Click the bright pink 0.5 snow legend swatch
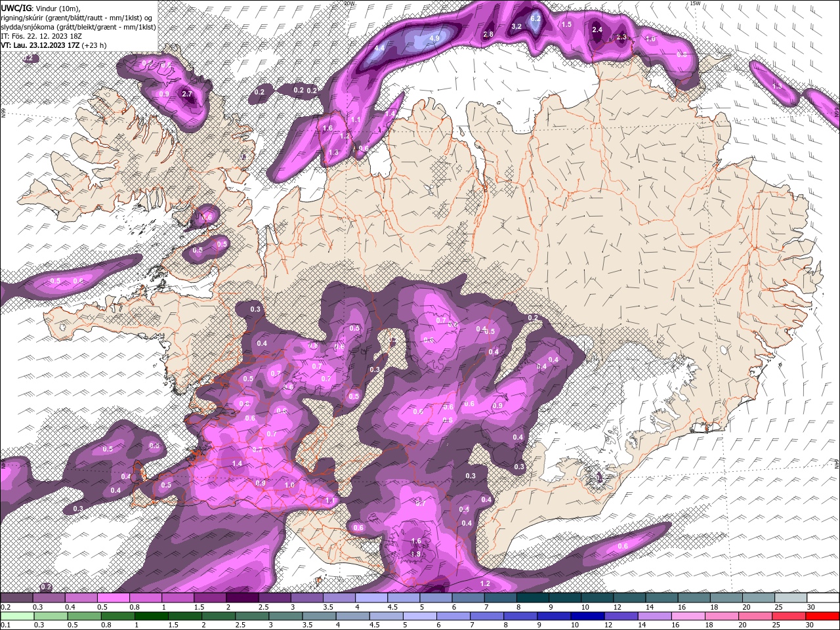Screen dimensions: 840x630 point(113,598)
